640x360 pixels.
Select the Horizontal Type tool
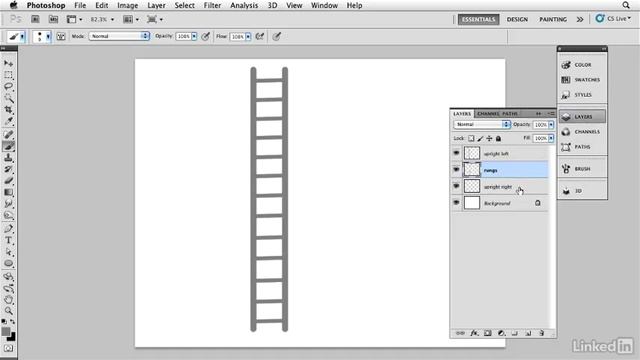pyautogui.click(x=8, y=240)
